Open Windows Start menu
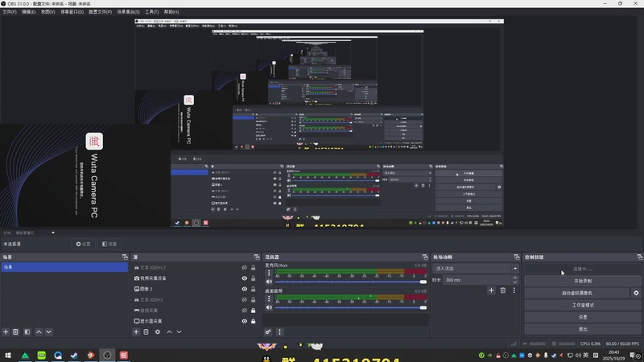This screenshot has width=644, height=362. coord(8,355)
